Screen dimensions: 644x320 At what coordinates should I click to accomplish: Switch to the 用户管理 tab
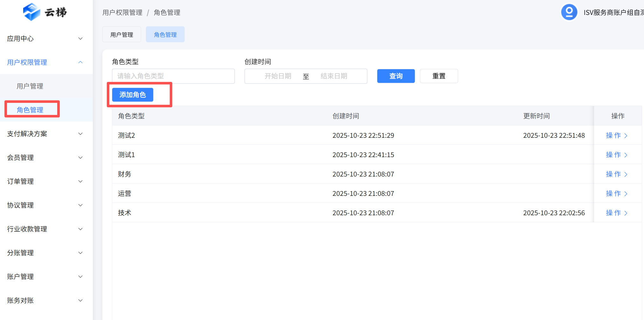click(121, 35)
